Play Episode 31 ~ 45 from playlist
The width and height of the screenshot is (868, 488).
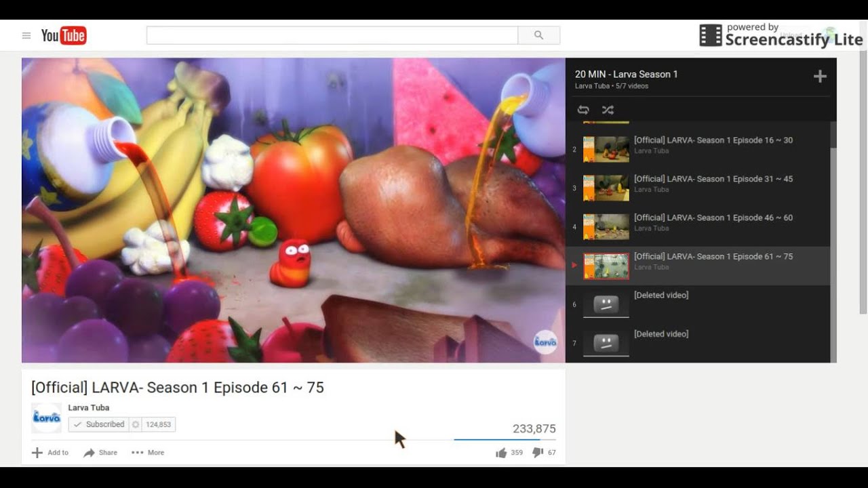coord(698,188)
